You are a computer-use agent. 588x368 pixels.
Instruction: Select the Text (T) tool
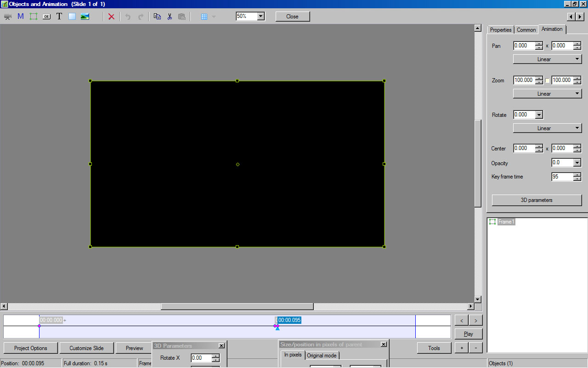(59, 17)
